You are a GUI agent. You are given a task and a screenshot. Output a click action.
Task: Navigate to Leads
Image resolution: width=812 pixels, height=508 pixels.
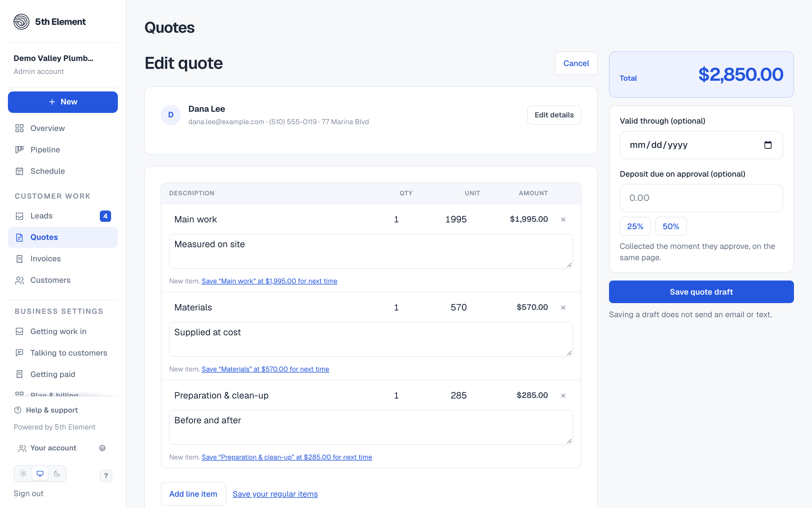coord(63,216)
